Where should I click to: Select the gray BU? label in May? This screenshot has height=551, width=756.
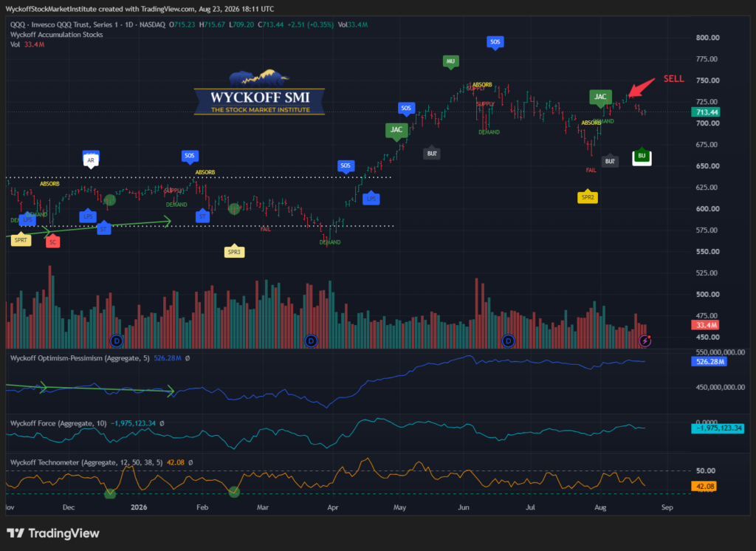431,154
